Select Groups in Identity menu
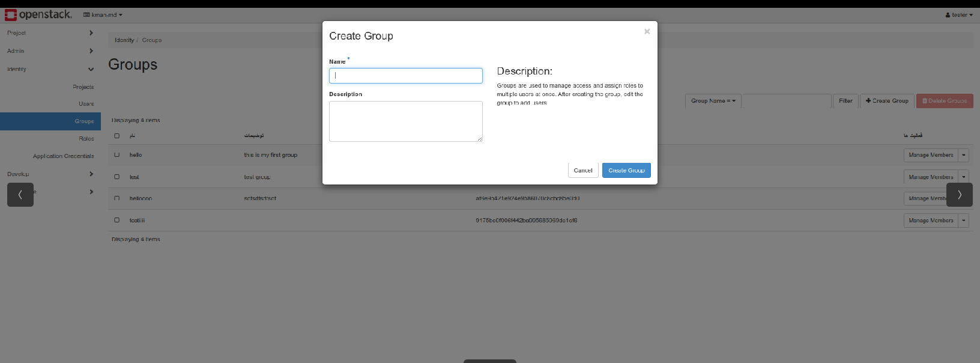This screenshot has width=980, height=363. pos(50,121)
